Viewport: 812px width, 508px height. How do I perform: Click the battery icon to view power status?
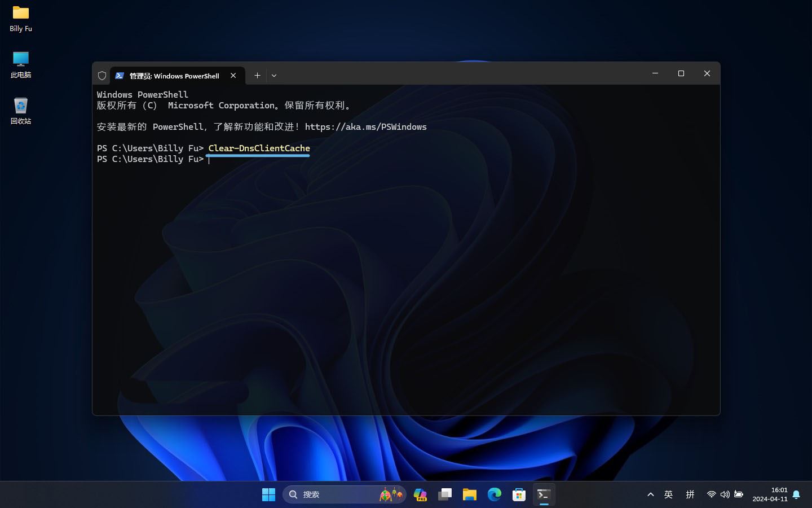(739, 494)
